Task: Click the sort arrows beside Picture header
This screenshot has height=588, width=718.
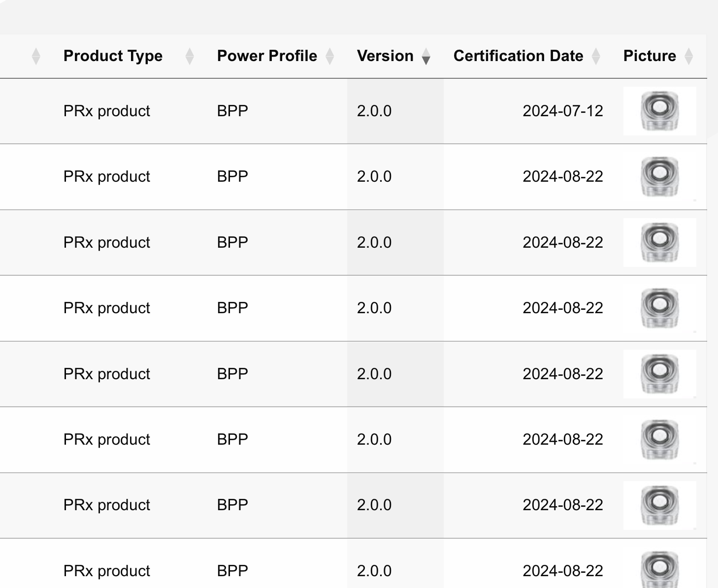Action: pos(689,57)
